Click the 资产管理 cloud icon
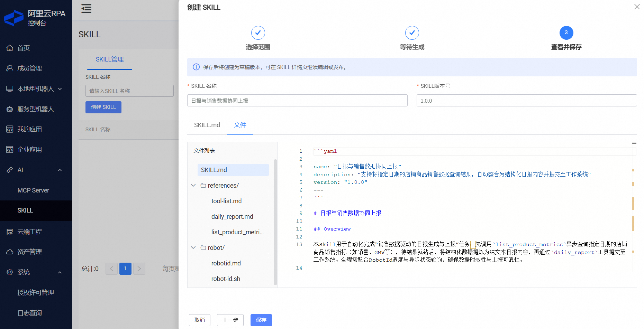 (10, 252)
